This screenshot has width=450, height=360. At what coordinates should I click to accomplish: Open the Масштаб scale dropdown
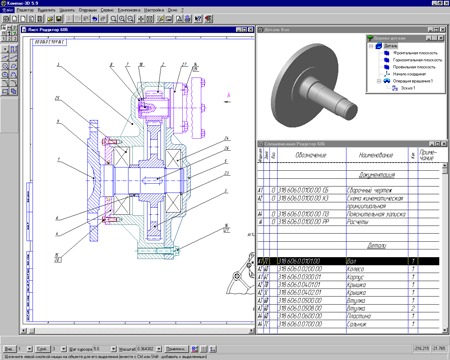point(159,349)
